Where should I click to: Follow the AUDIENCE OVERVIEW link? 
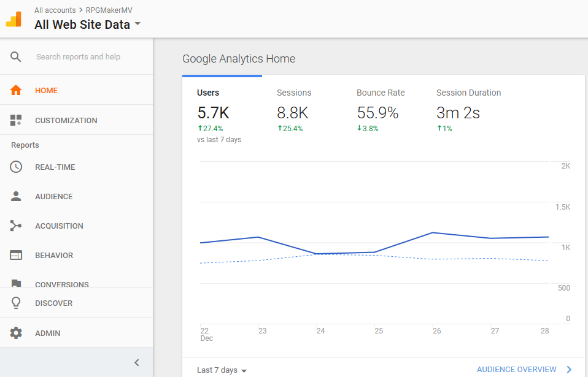516,370
